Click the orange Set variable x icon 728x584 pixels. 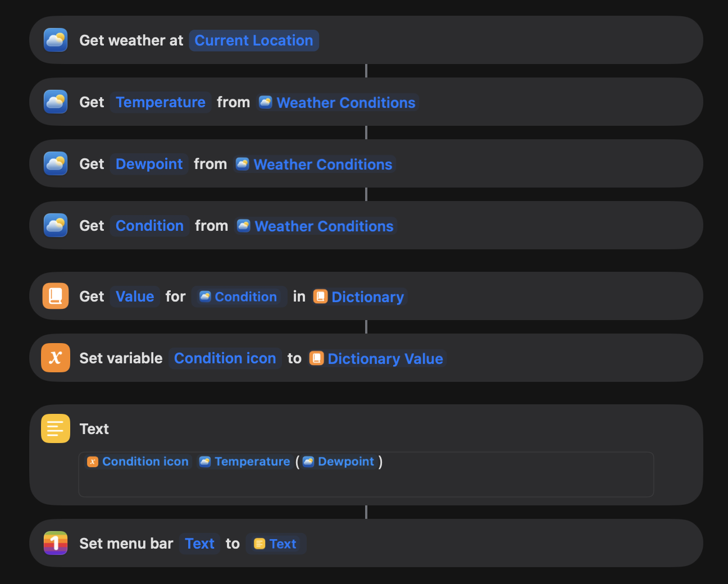pyautogui.click(x=56, y=358)
